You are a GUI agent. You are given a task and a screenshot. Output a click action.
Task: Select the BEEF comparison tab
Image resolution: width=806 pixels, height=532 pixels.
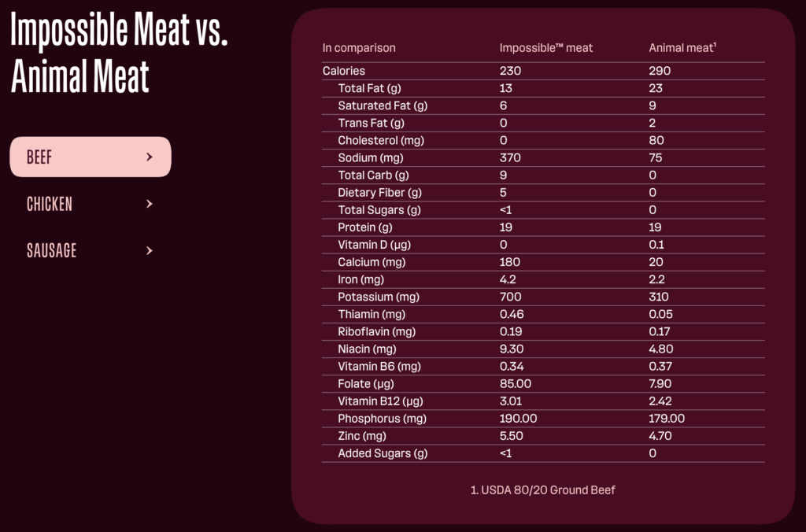[x=90, y=157]
